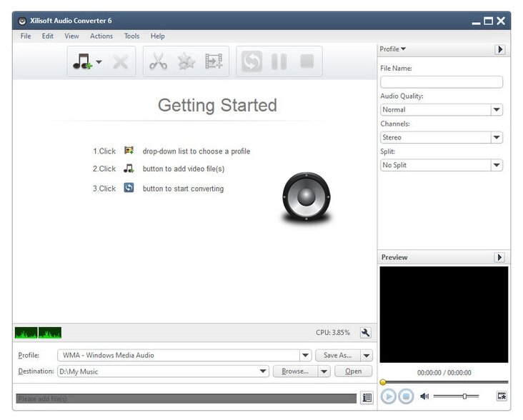Click the Effects stars icon
Screen dimensions: 523x420
[186, 61]
